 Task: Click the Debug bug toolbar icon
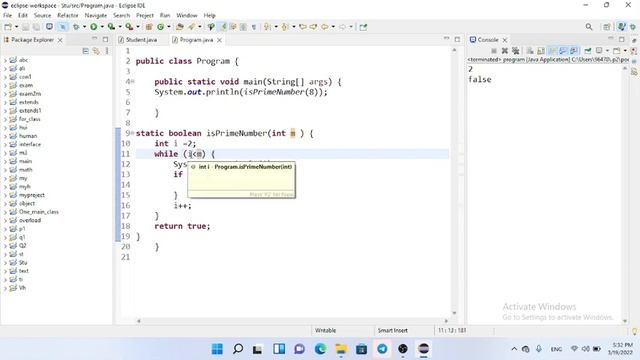pos(76,27)
